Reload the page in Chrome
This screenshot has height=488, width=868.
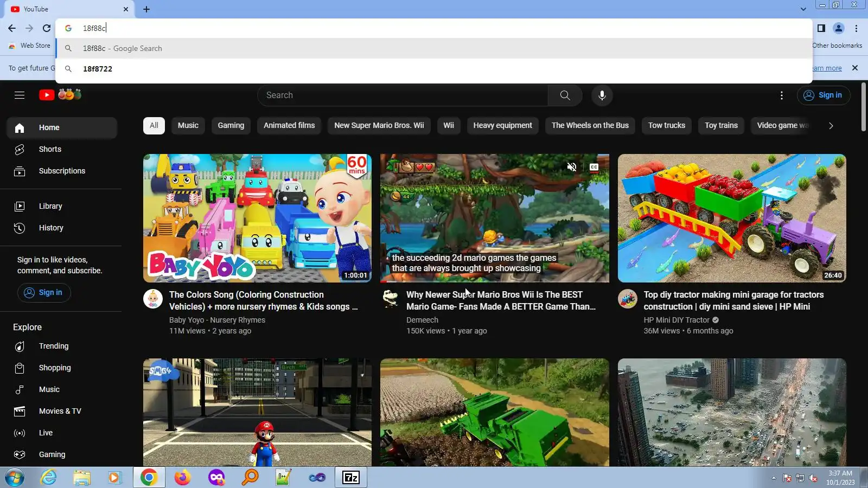(x=47, y=28)
